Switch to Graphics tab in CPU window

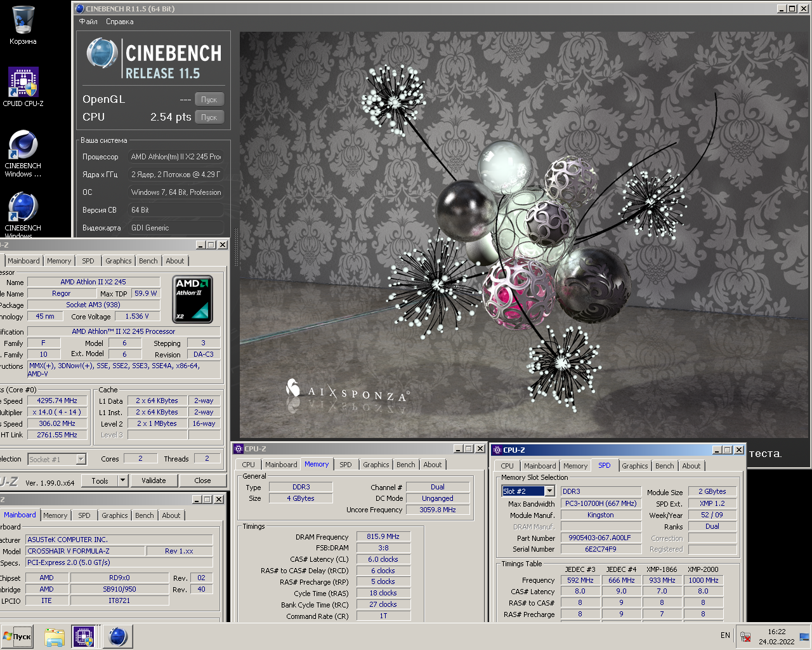pyautogui.click(x=119, y=261)
